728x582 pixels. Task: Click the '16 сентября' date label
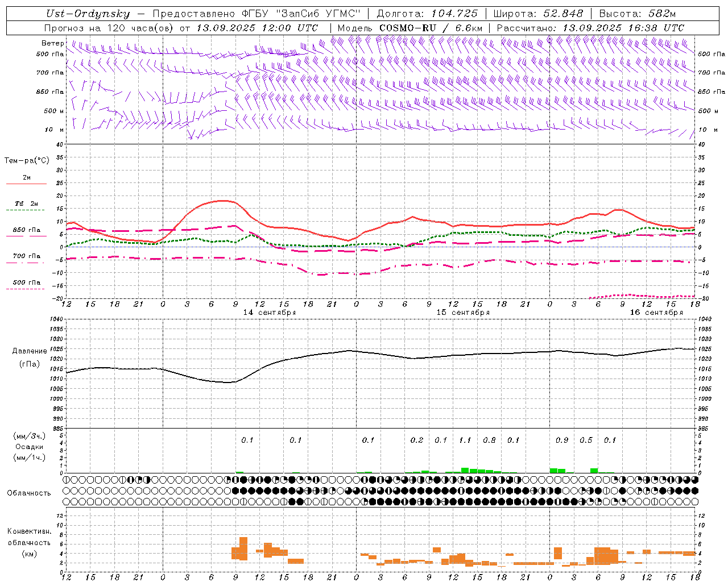(x=656, y=313)
